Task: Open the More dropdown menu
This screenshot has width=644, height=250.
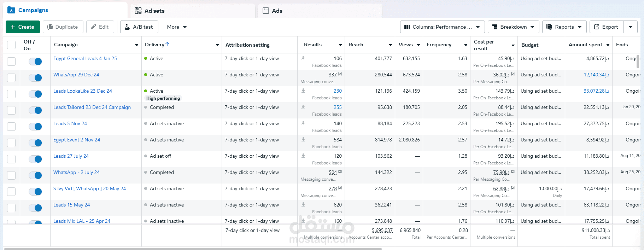Action: 177,27
